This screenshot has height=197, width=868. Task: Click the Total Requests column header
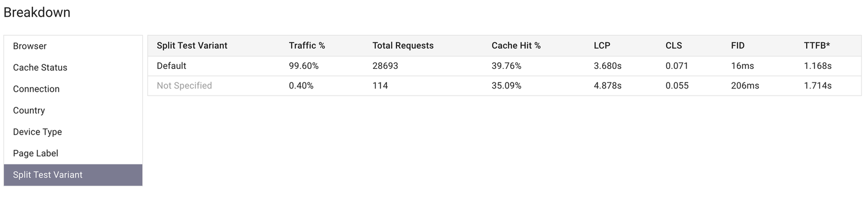click(x=403, y=46)
